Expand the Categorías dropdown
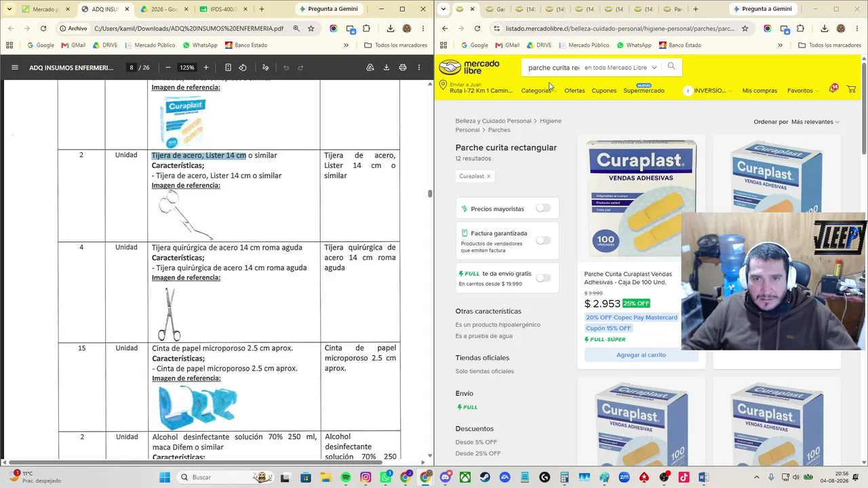This screenshot has width=868, height=488. (538, 90)
